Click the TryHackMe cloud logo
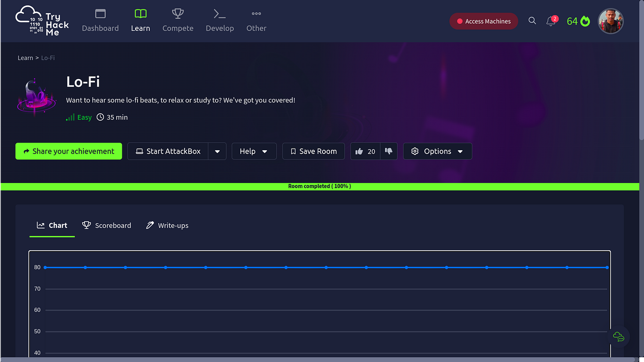 42,21
